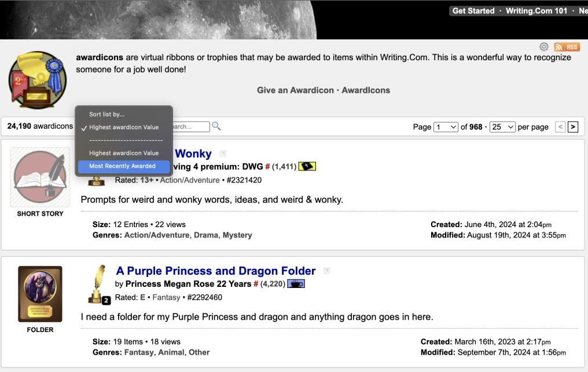Click the 24,190 awardicons count
Image resolution: width=588 pixels, height=372 pixels.
pos(40,126)
